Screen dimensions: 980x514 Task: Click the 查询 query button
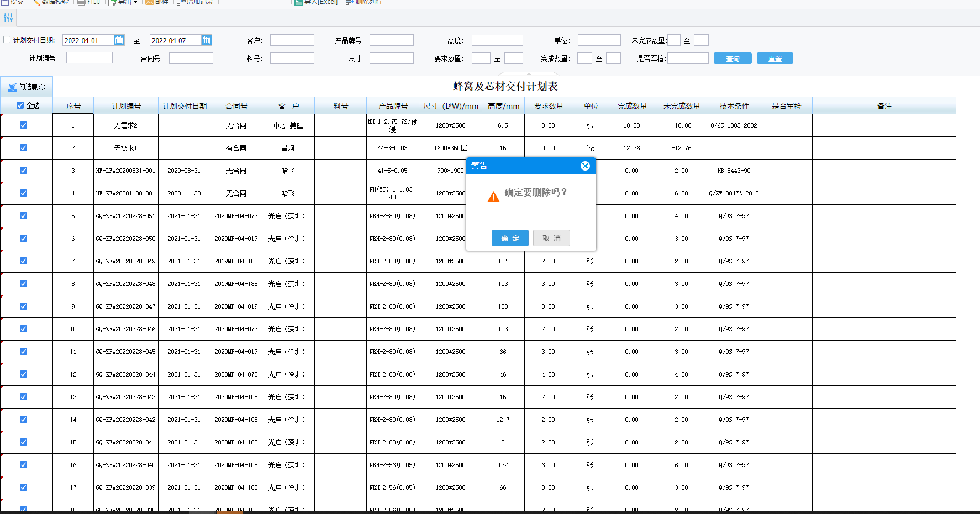pyautogui.click(x=733, y=59)
